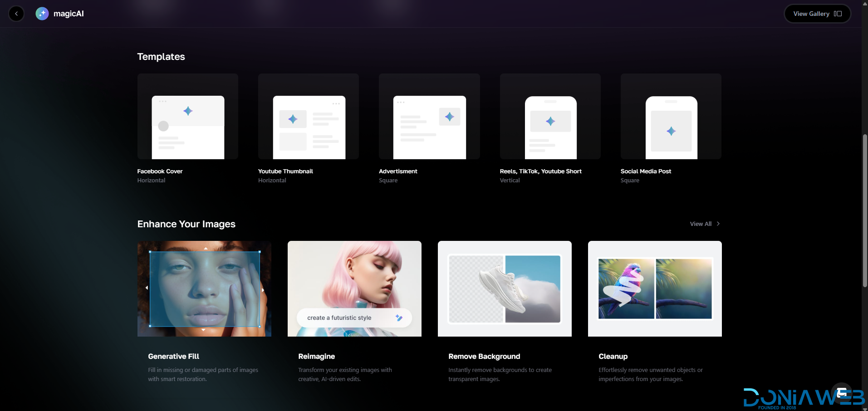Select Reels, TikTok, Youtube Short template

(550, 117)
